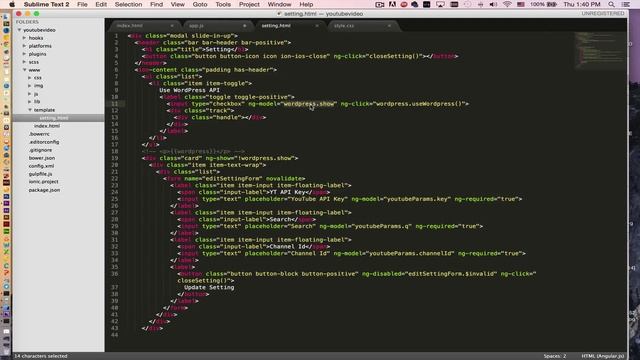Click the code minimap preview
The width and height of the screenshot is (640, 360).
pyautogui.click(x=600, y=51)
